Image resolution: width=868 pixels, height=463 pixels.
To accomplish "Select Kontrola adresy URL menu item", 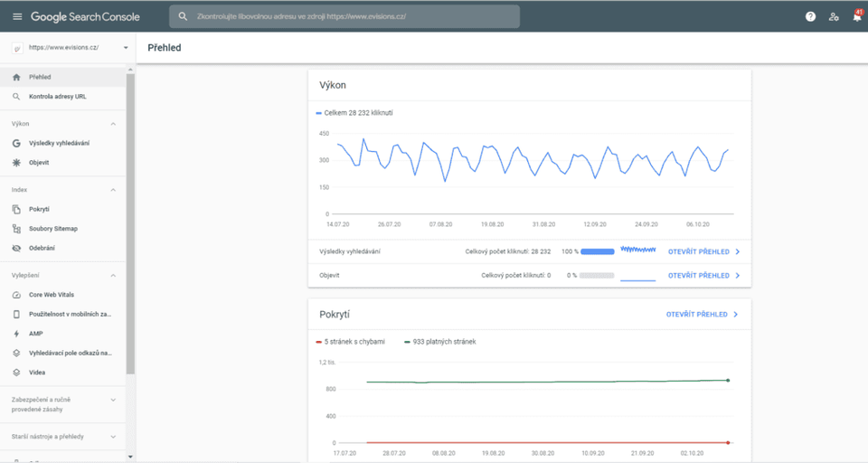I will (x=58, y=96).
